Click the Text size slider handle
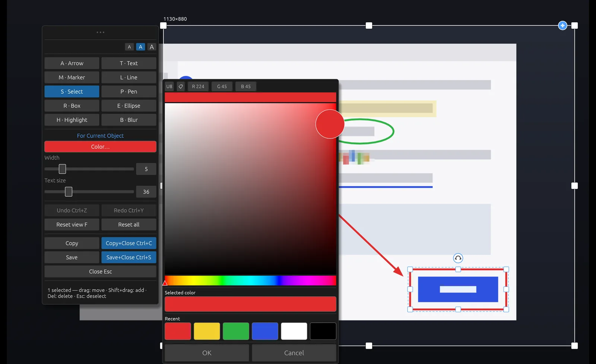Screen dimensions: 596x364 (69, 192)
